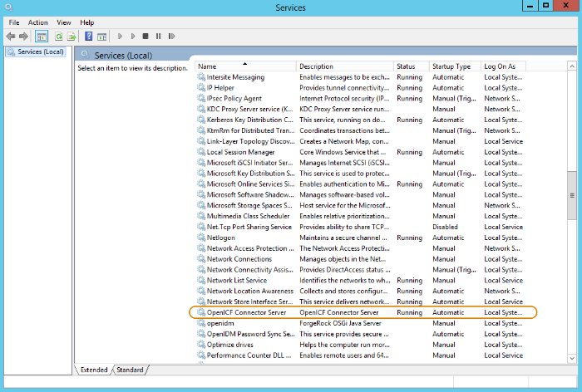This screenshot has width=582, height=392.
Task: Select Network Connectivity Assis... service
Action: pos(249,270)
